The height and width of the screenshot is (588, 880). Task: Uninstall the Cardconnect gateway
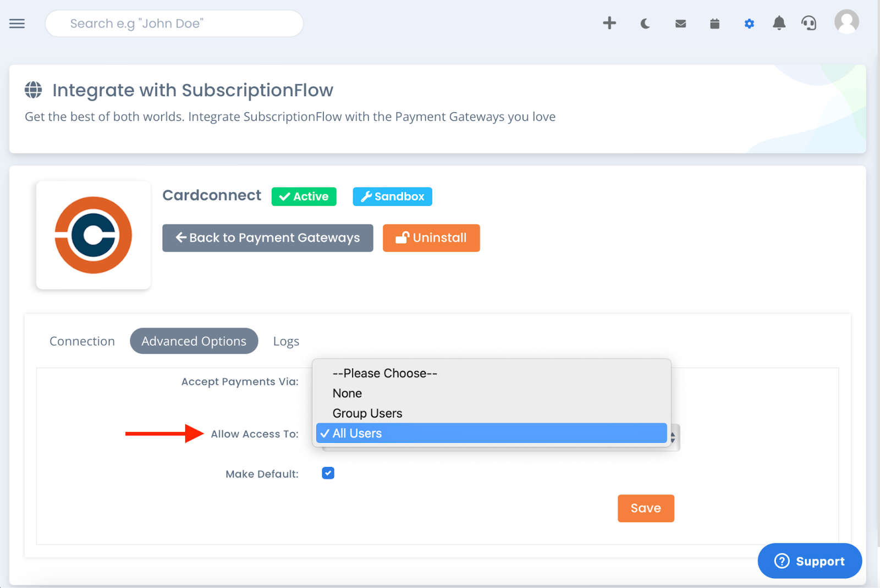click(431, 238)
